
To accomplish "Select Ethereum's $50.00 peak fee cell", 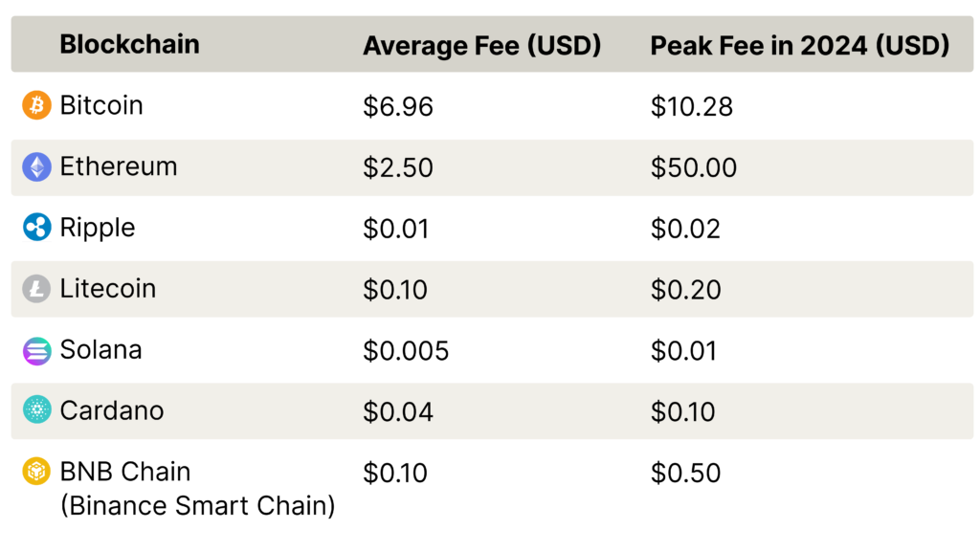I will click(694, 167).
